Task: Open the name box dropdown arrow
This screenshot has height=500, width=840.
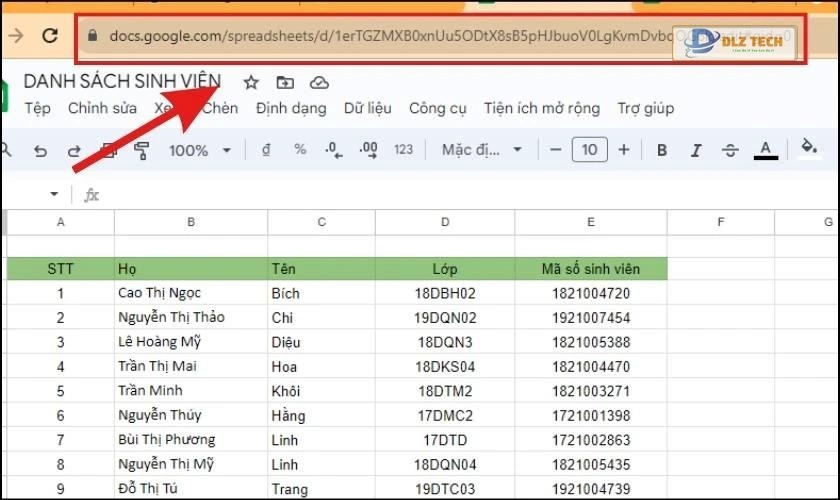Action: click(x=54, y=194)
